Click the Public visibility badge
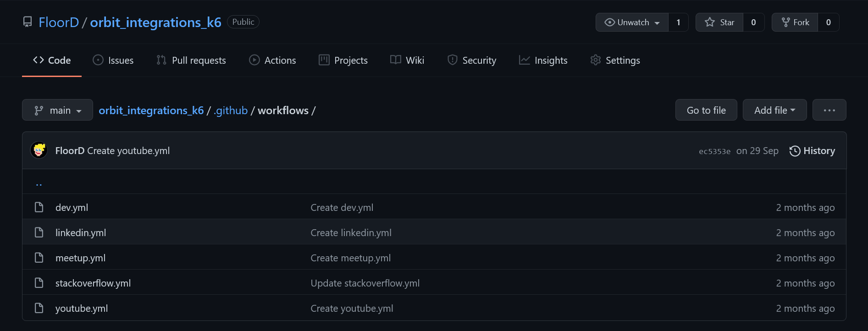This screenshot has width=868, height=331. [x=243, y=22]
